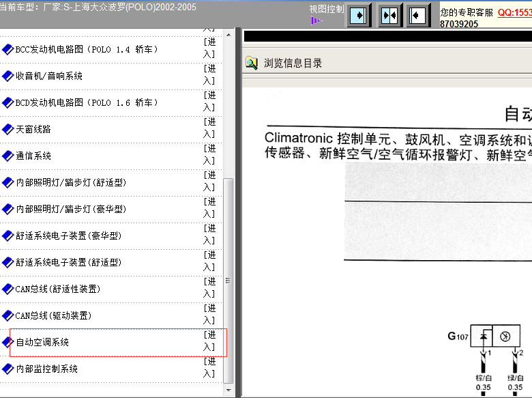Select BCC发动机电路图 (POLO 1.4 轿车) entry
This screenshot has width=532, height=398.
tap(87, 50)
